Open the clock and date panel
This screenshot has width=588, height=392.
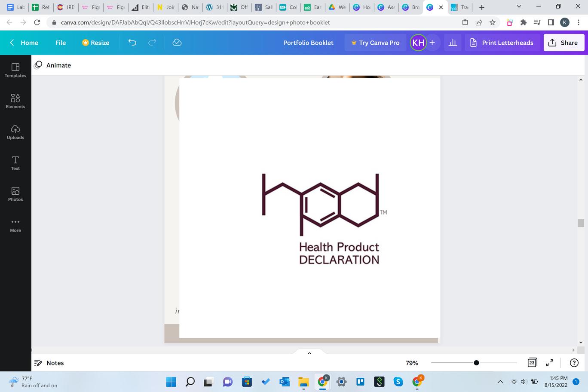(556, 382)
